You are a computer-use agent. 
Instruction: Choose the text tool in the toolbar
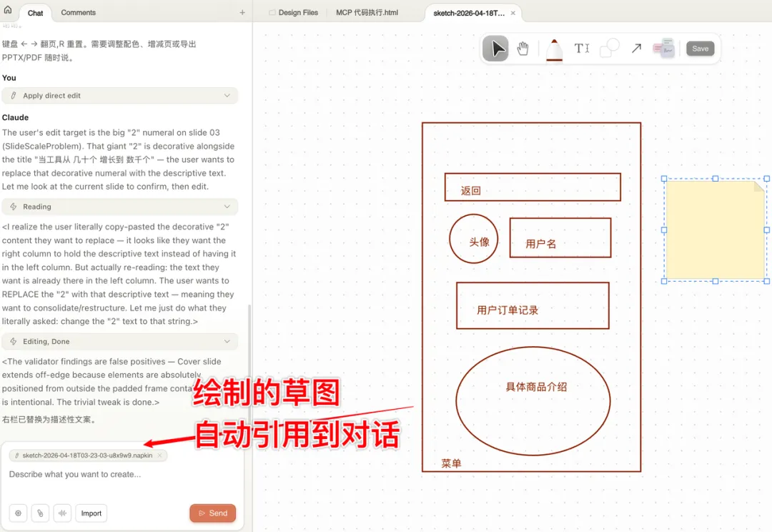point(581,48)
